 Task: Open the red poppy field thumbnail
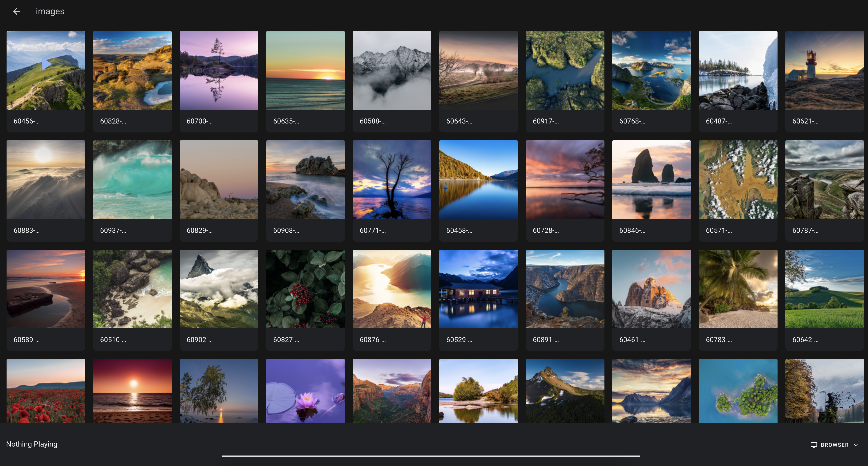pyautogui.click(x=46, y=391)
